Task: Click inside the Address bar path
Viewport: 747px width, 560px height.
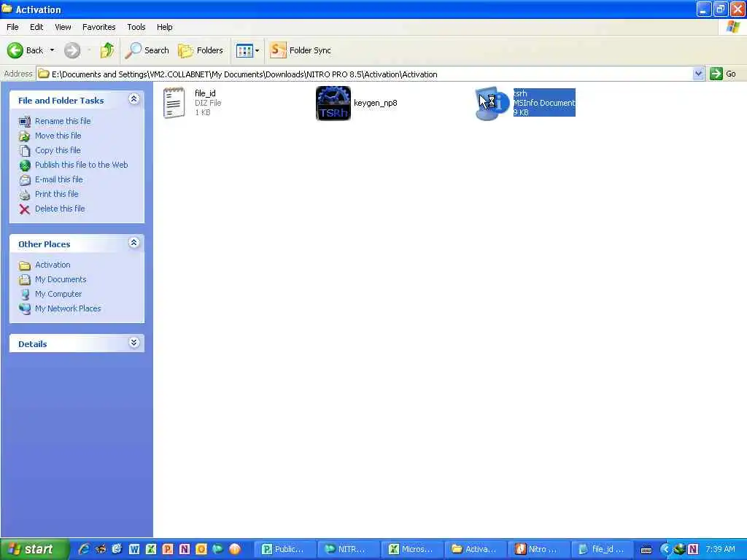Action: pos(365,74)
